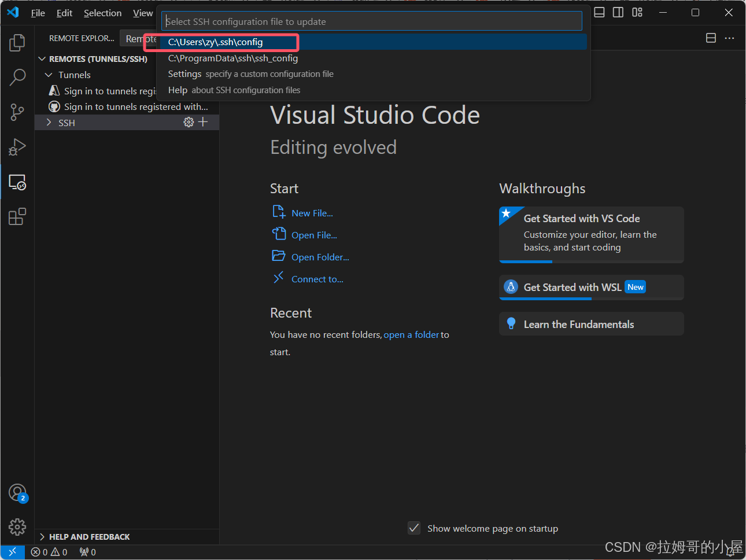Open Customize Layout icon
The image size is (746, 560).
(x=637, y=12)
